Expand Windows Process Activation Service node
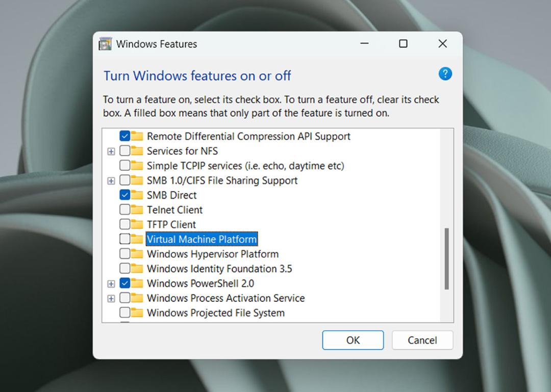The image size is (551, 392). [111, 299]
